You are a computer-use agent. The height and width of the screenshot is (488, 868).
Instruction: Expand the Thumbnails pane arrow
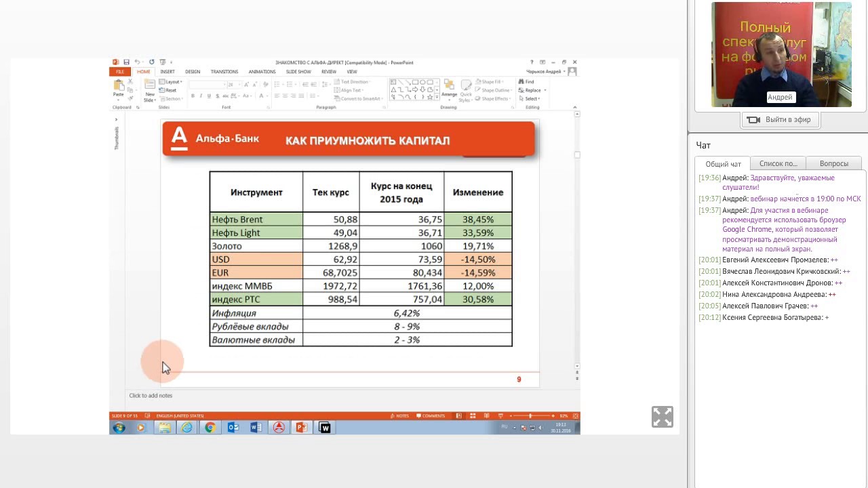(x=116, y=119)
